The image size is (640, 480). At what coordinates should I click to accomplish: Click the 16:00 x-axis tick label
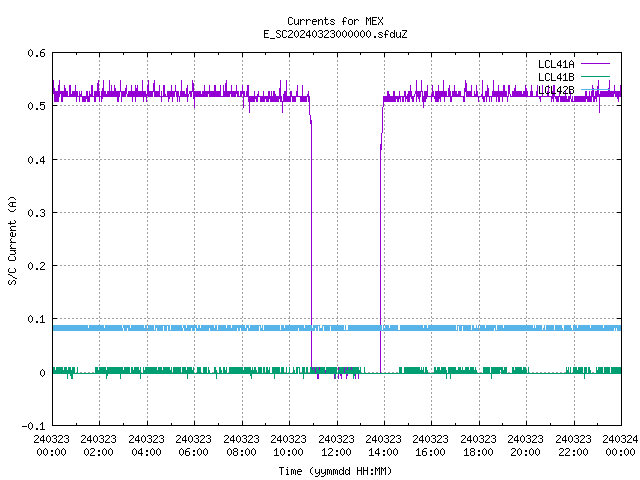[x=430, y=452]
